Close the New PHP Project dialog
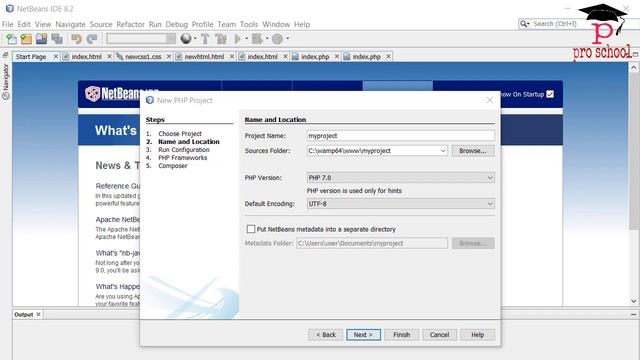This screenshot has width=640, height=360. (490, 100)
